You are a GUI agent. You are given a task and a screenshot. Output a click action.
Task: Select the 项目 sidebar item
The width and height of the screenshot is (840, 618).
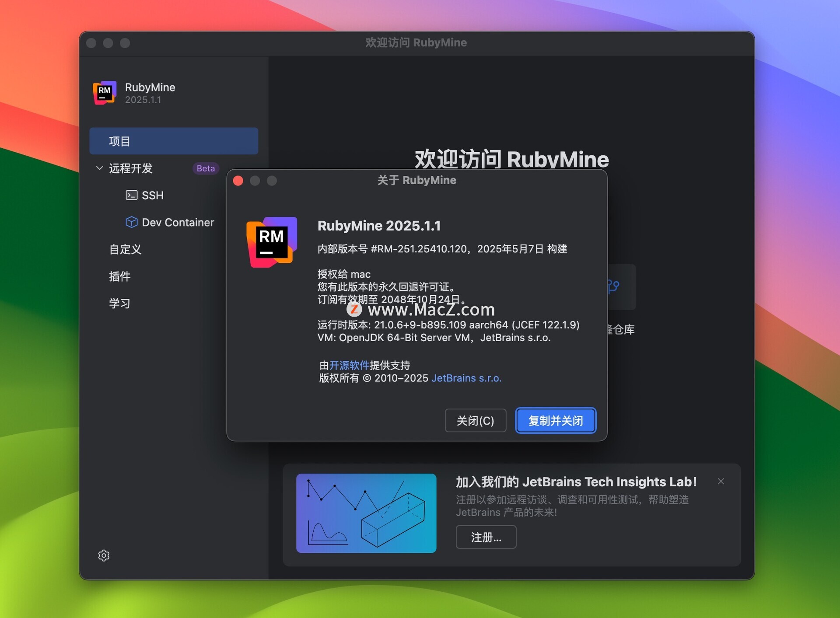tap(174, 141)
